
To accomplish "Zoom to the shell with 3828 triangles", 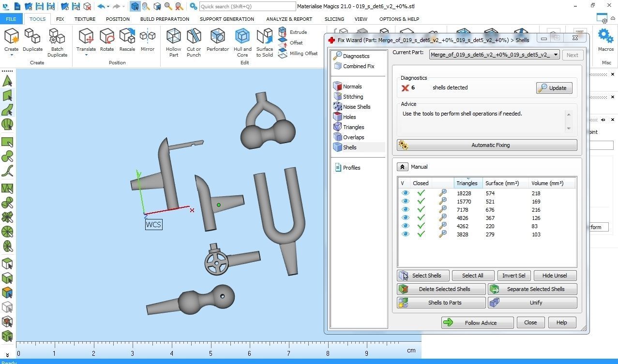I will click(x=442, y=234).
